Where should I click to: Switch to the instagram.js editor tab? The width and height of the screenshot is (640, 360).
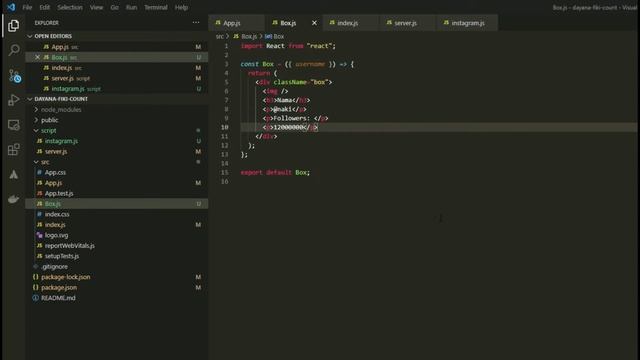click(467, 23)
